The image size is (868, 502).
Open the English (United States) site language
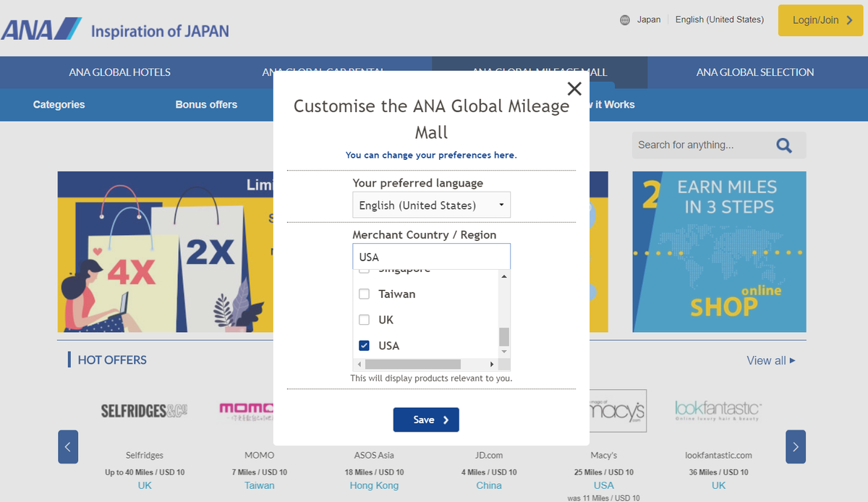(720, 20)
